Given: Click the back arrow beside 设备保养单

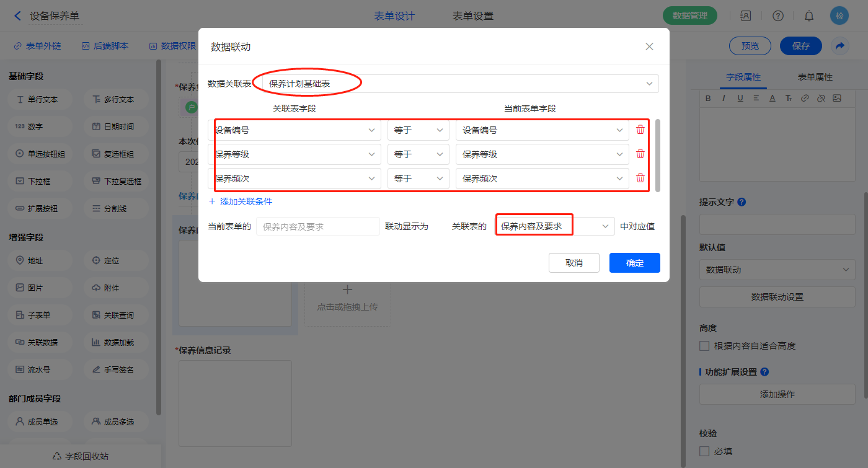Looking at the screenshot, I should [x=17, y=16].
